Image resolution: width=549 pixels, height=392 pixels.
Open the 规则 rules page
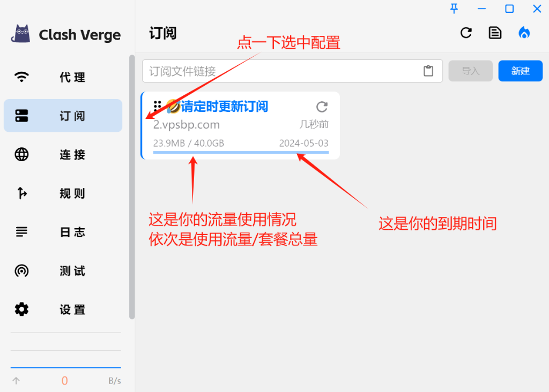click(x=63, y=193)
